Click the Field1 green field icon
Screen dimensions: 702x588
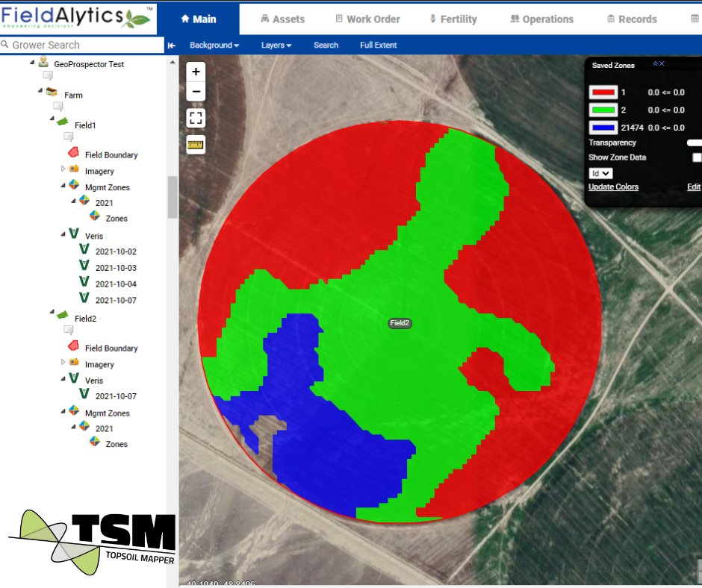coord(62,122)
